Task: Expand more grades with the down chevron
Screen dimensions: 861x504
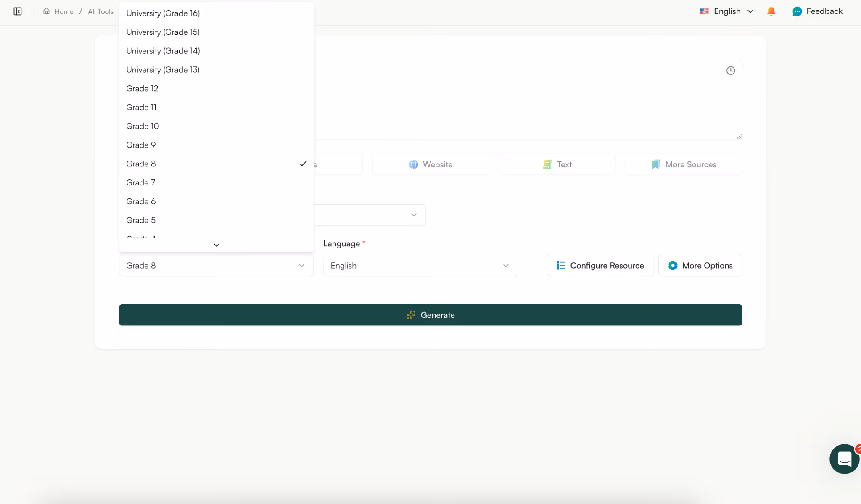Action: (x=216, y=245)
